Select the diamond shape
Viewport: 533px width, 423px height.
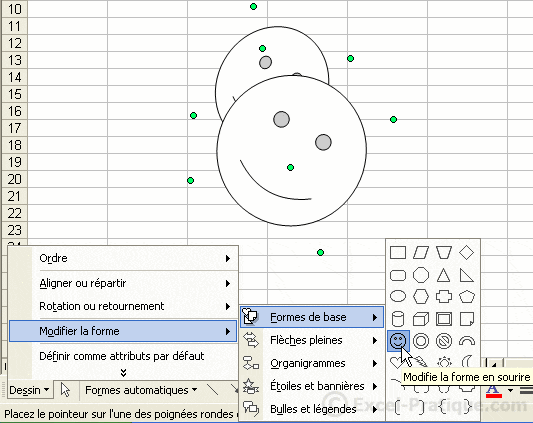(x=466, y=253)
